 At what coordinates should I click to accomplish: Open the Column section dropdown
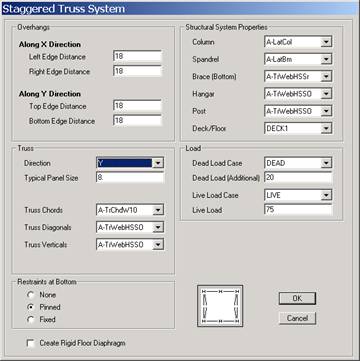click(x=326, y=42)
